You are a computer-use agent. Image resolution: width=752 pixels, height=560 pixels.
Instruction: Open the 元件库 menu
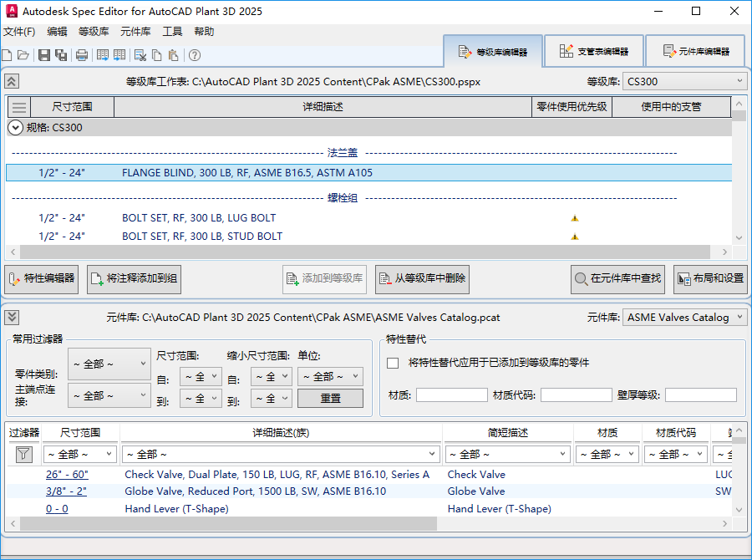(135, 32)
